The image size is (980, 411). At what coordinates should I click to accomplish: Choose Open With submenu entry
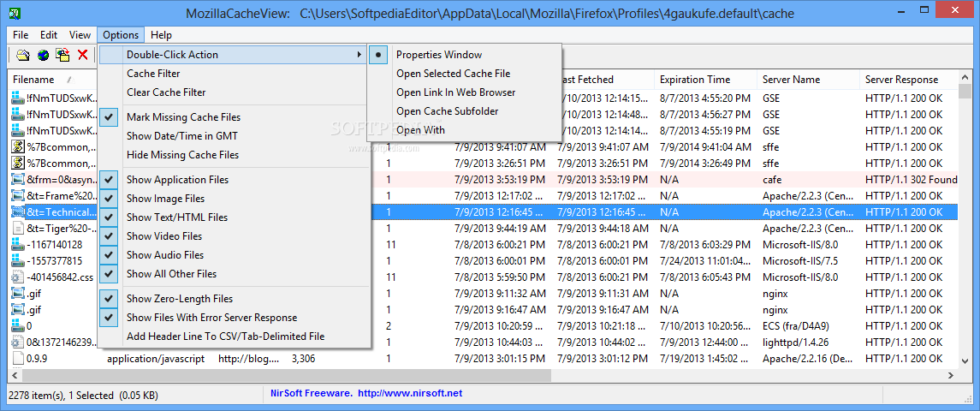click(465, 129)
